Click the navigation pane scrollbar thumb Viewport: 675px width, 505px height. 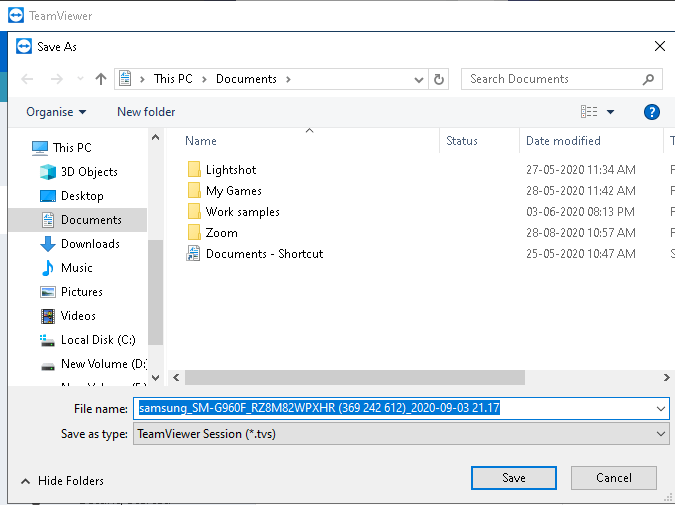pos(156,293)
